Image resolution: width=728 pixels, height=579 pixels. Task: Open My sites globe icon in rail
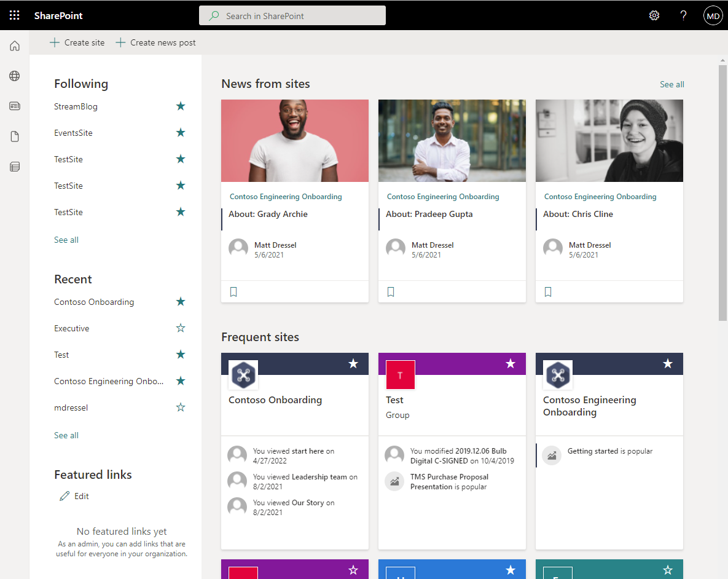pyautogui.click(x=15, y=76)
